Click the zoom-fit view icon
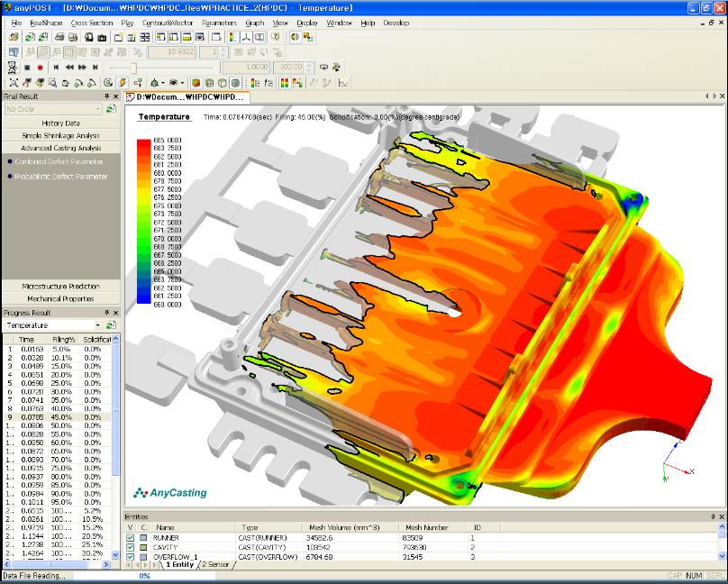The height and width of the screenshot is (584, 728). [14, 83]
